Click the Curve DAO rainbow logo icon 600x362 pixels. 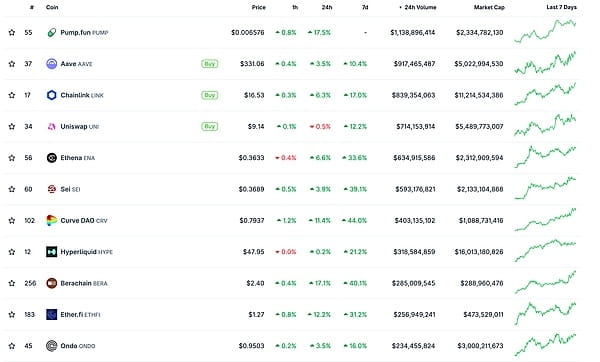[51, 220]
